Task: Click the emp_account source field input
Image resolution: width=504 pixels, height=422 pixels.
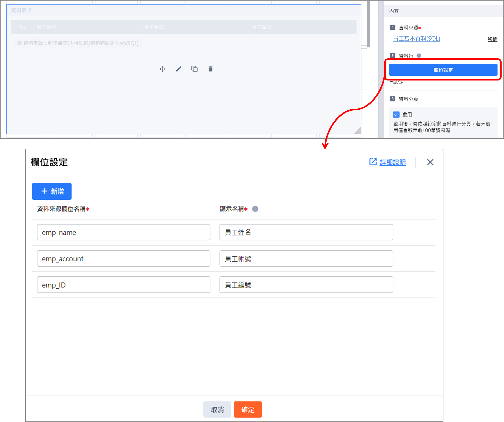Action: [124, 258]
